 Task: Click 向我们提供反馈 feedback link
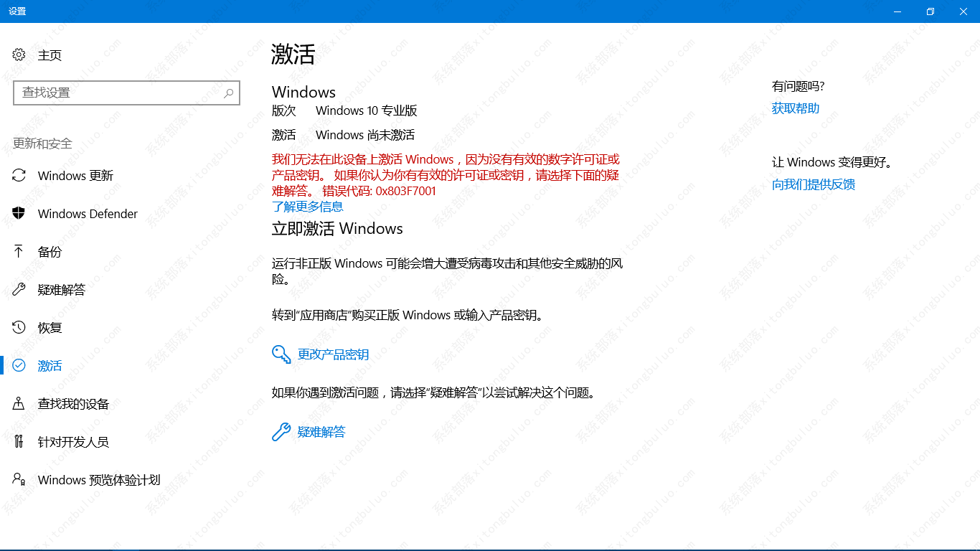(x=814, y=184)
